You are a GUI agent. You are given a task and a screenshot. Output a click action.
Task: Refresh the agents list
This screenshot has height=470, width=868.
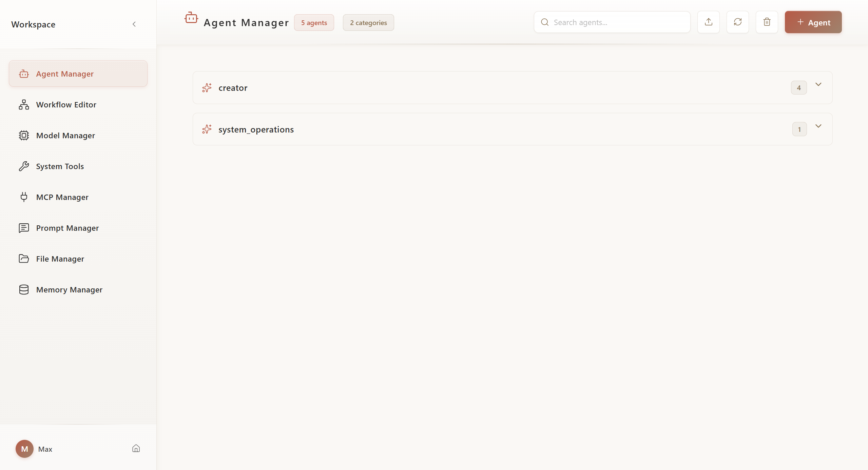[x=737, y=22]
